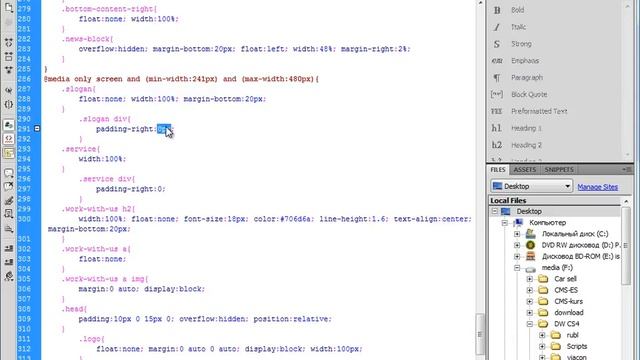Click the Local Files column header
The image size is (640, 360).
click(x=555, y=200)
